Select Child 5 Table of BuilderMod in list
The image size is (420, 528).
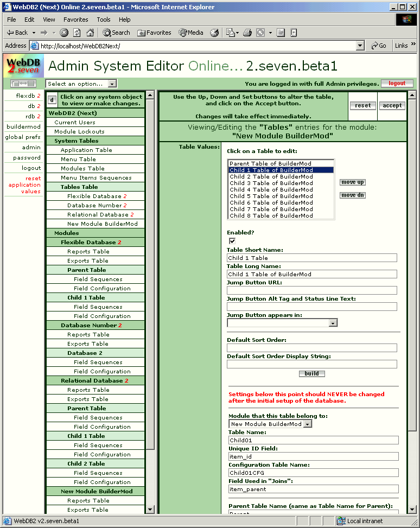tap(281, 196)
